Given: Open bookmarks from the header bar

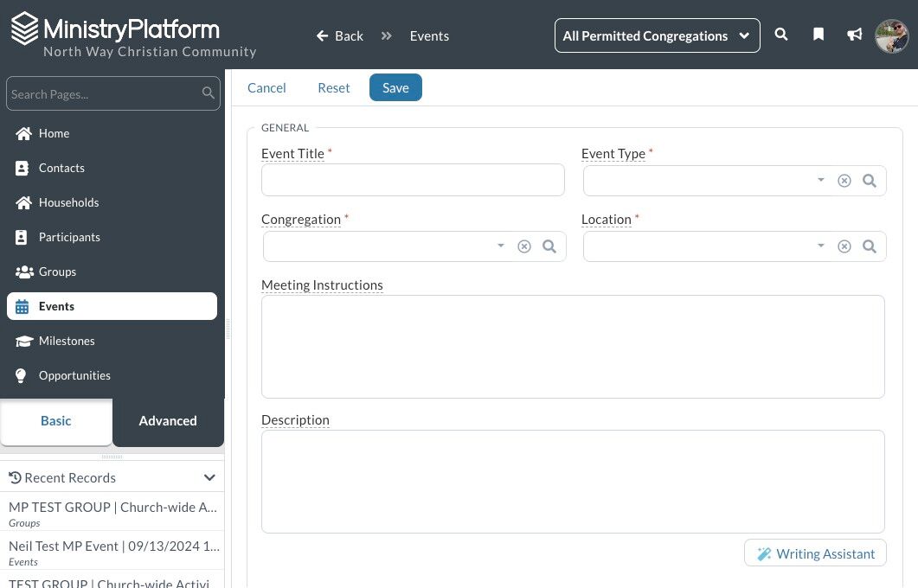Looking at the screenshot, I should 818,35.
